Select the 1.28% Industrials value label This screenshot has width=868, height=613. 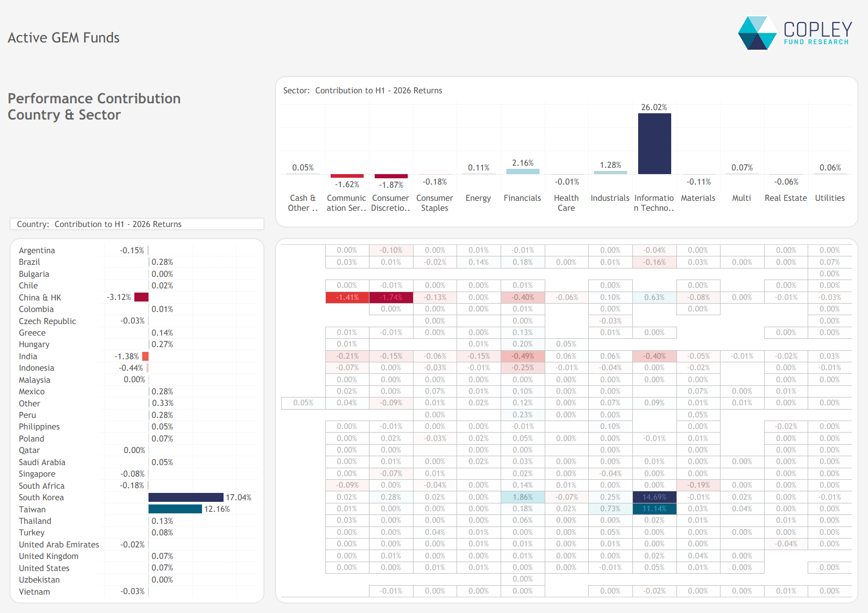[x=610, y=165]
